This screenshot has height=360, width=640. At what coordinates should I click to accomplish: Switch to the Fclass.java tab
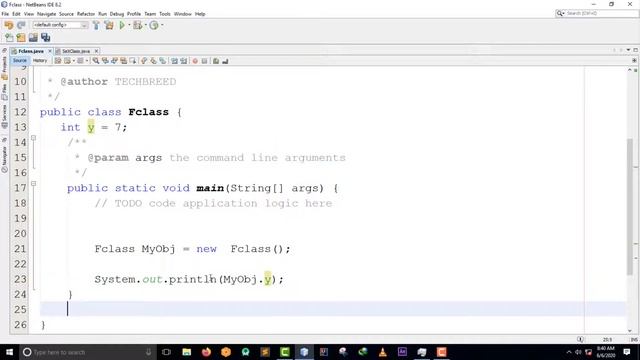click(x=31, y=51)
